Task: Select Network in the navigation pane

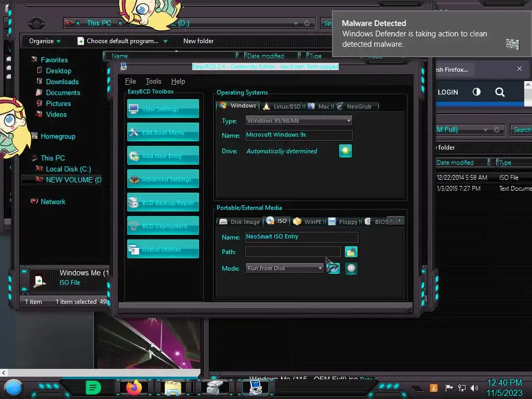Action: [53, 202]
